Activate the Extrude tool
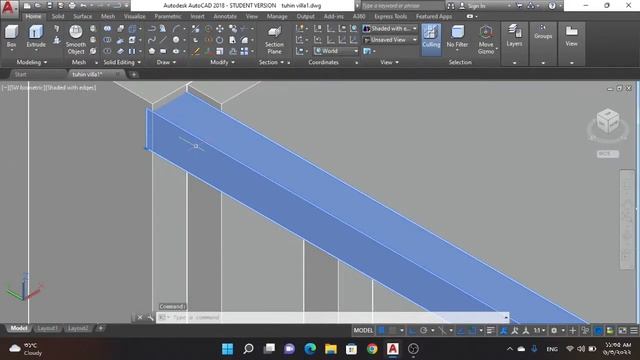This screenshot has width=640, height=360. (36, 37)
